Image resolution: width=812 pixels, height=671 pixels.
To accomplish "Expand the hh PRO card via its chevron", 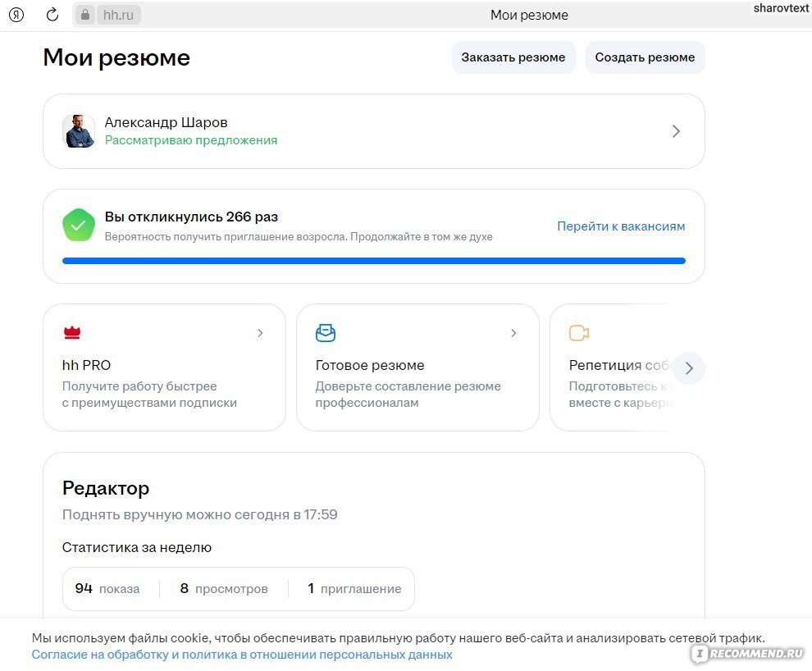I will 260,333.
